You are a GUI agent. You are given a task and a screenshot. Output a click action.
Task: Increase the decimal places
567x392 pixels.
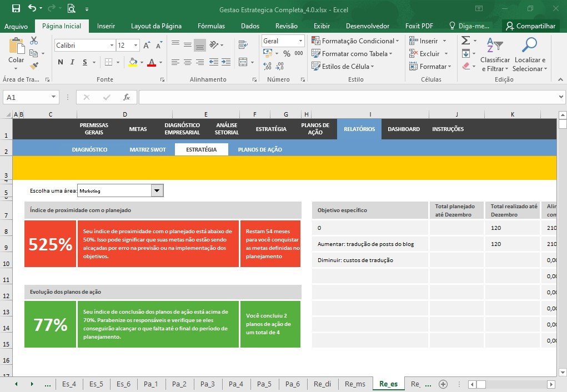click(267, 66)
